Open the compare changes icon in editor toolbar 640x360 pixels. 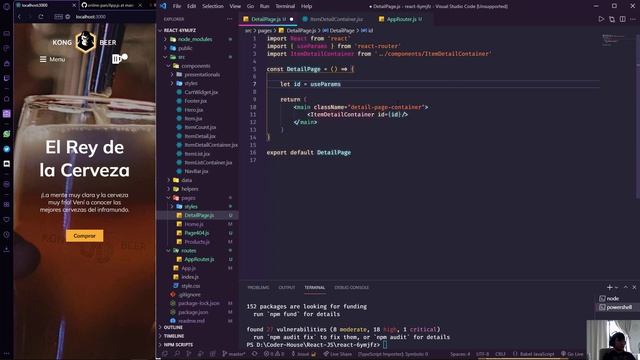[611, 19]
